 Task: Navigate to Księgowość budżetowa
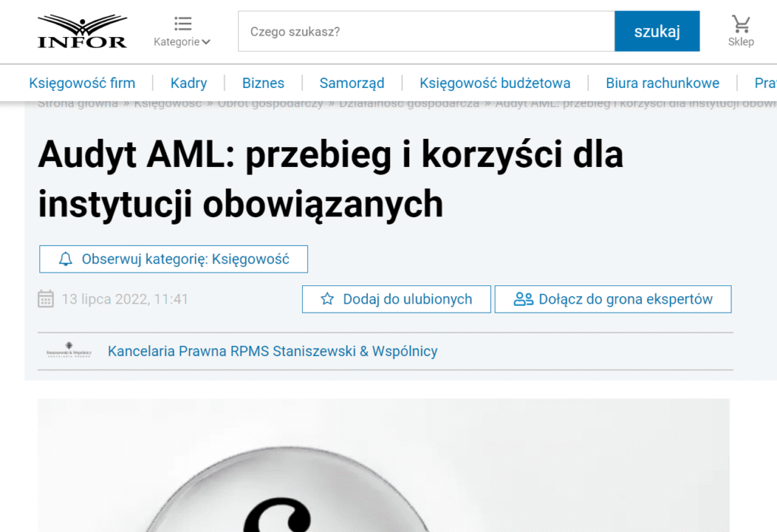pos(495,83)
